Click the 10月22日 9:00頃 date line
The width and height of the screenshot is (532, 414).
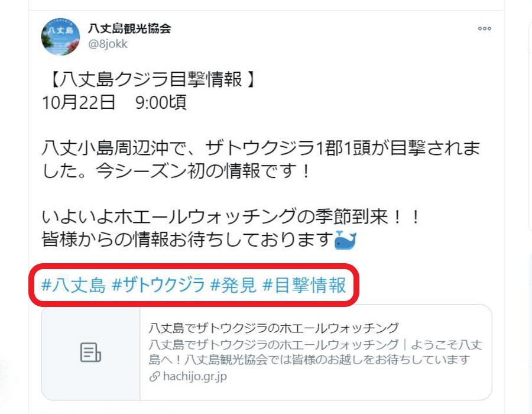tap(114, 102)
